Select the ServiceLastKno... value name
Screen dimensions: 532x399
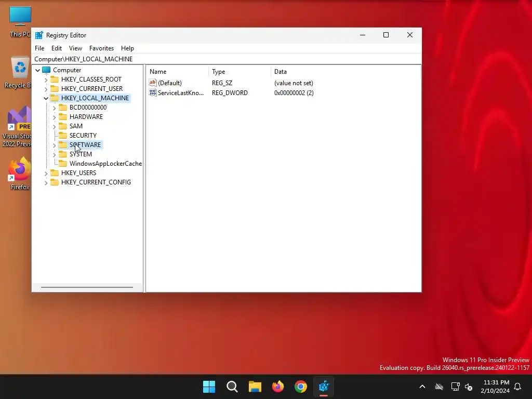click(181, 93)
